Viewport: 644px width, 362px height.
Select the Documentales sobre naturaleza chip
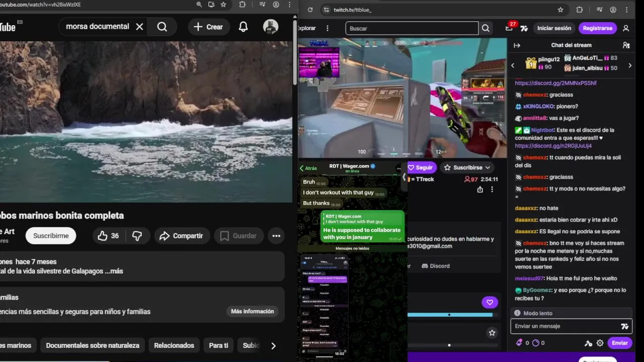tap(93, 345)
